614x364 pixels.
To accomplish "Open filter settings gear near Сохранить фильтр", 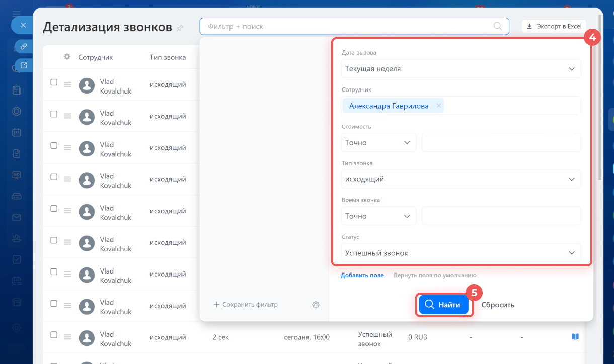I will 316,304.
